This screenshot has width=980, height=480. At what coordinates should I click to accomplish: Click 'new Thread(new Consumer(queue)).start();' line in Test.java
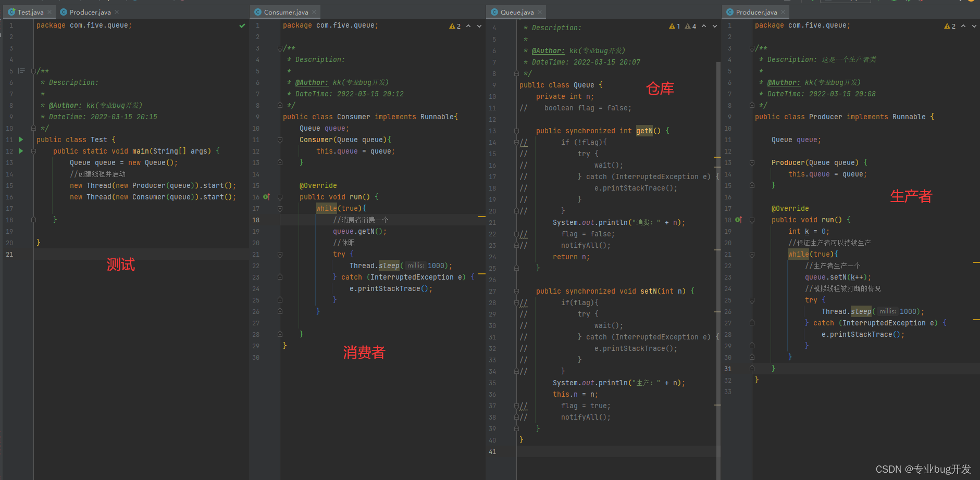pos(153,197)
